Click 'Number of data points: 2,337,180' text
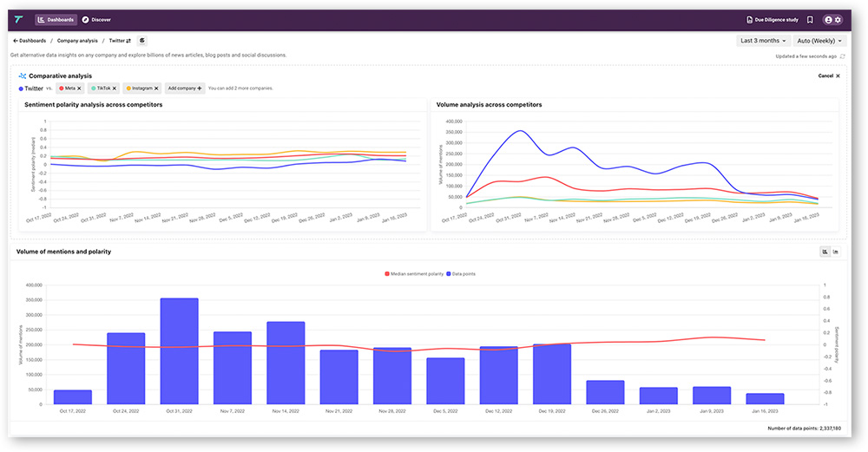Viewport: 868px width, 452px height. point(804,429)
